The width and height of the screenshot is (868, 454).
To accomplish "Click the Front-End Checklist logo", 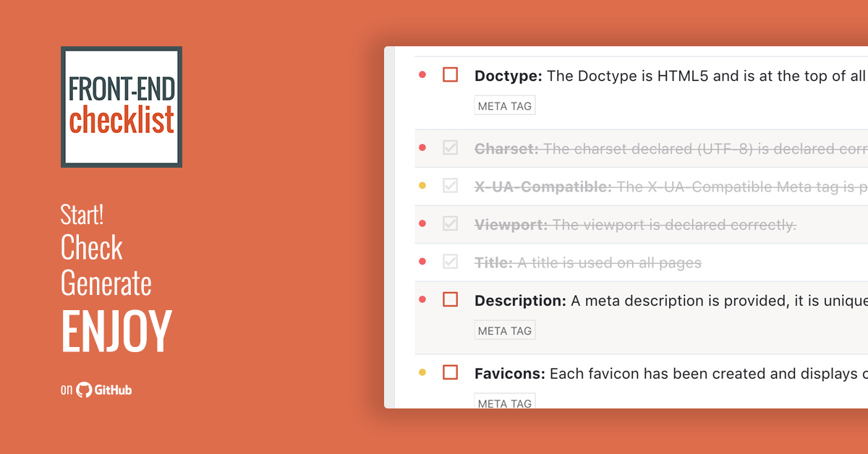I will pyautogui.click(x=121, y=106).
